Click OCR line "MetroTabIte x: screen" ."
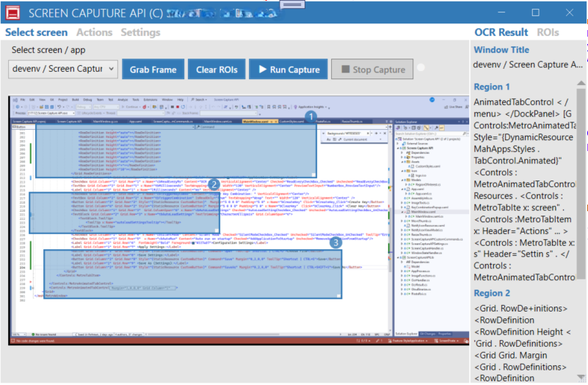This screenshot has height=385, width=588. [519, 208]
